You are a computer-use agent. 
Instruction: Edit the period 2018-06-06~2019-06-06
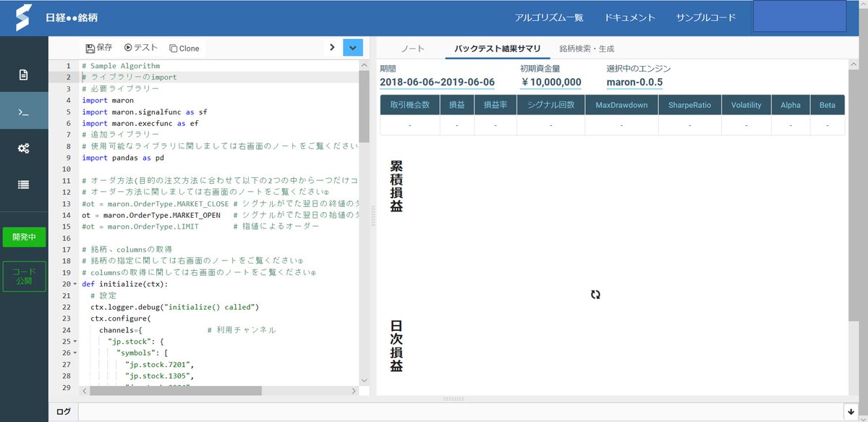coord(437,83)
